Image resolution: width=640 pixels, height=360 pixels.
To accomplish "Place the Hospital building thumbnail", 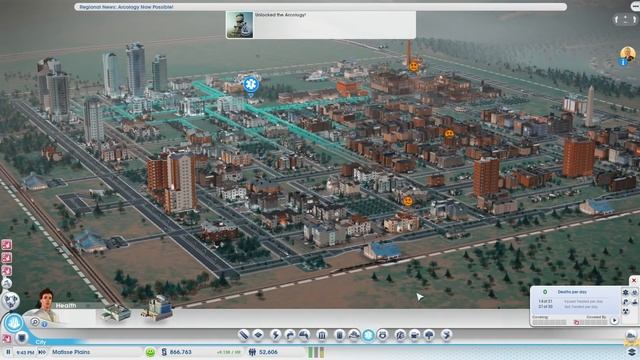I will pos(157,308).
